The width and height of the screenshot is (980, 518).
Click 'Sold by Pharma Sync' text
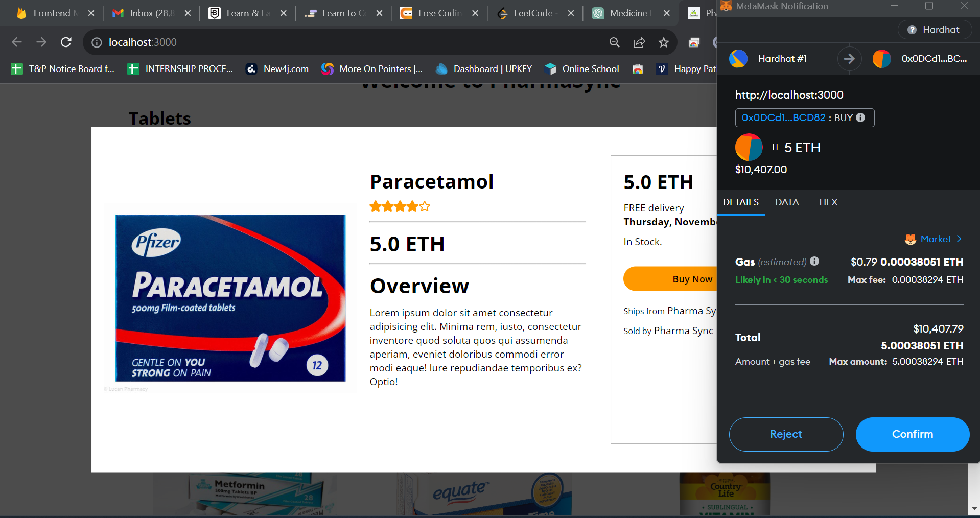click(668, 331)
